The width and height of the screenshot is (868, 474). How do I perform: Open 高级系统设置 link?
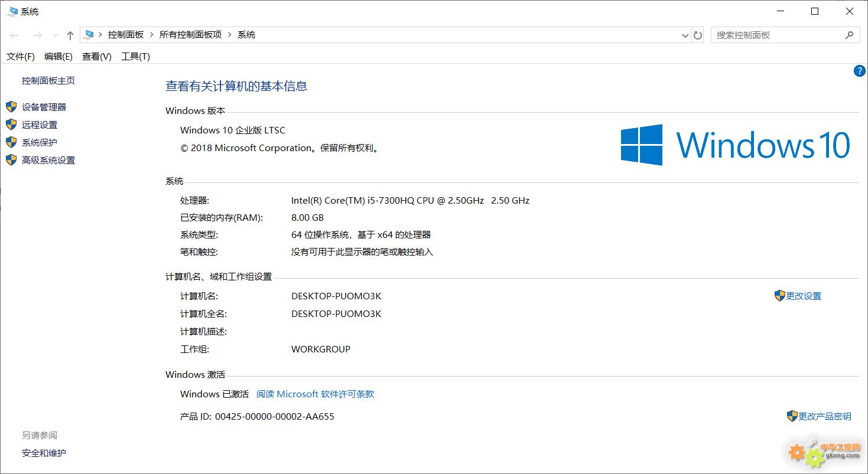pyautogui.click(x=48, y=161)
